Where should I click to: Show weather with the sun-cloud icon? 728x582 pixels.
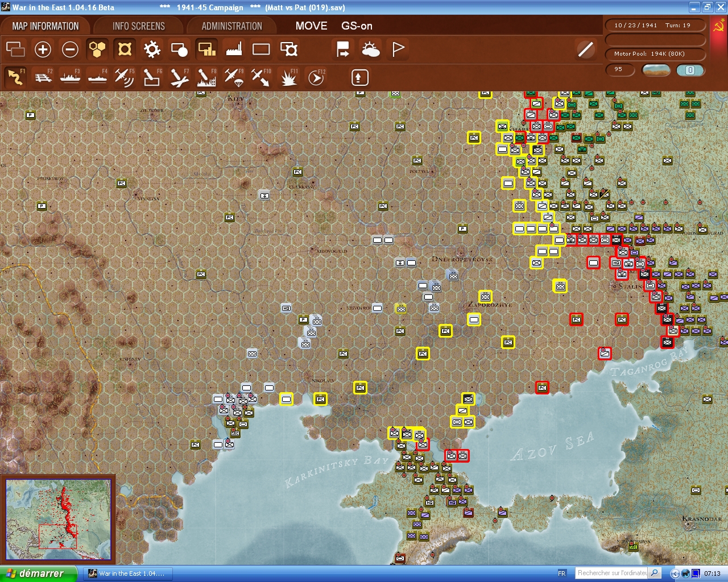click(370, 49)
